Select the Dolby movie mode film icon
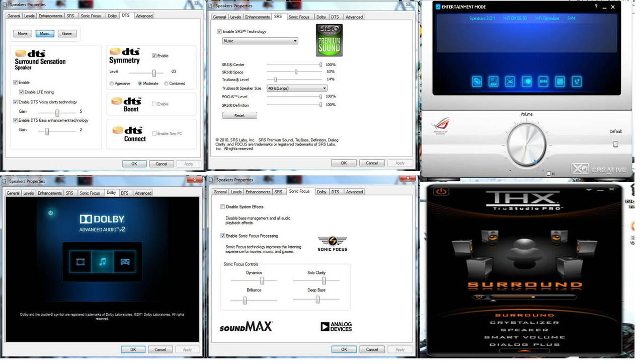This screenshot has height=364, width=644. 81,261
